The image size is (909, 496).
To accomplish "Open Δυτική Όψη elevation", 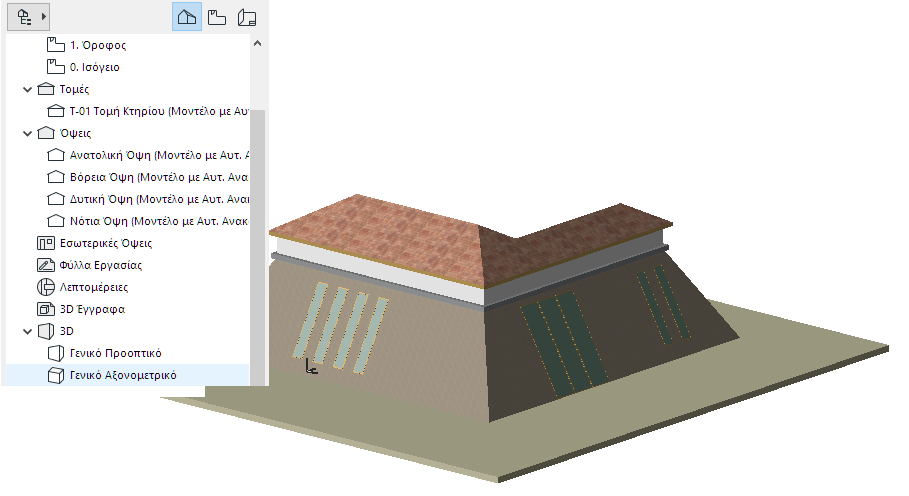I will [159, 199].
